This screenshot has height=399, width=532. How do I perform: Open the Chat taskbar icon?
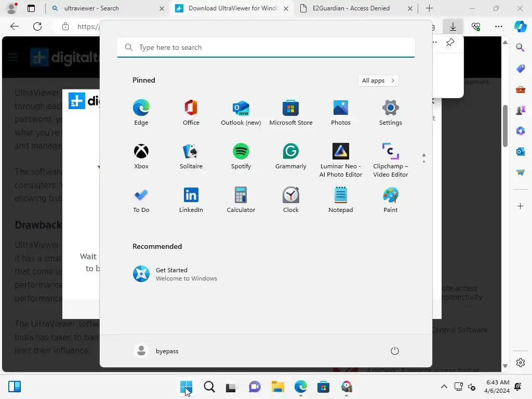click(x=255, y=387)
